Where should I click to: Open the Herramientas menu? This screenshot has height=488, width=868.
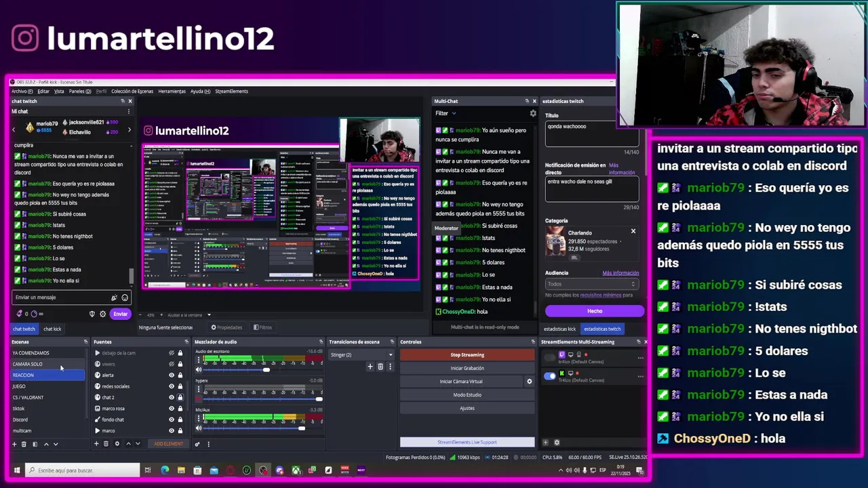tap(172, 91)
